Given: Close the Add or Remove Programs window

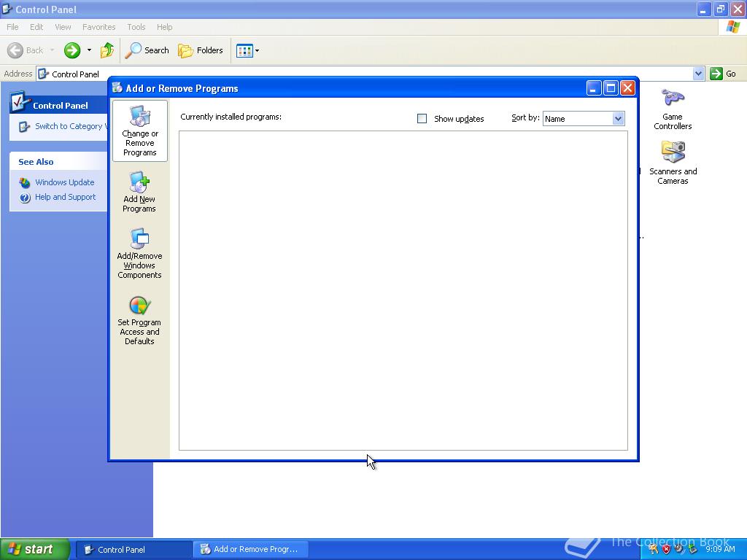Looking at the screenshot, I should [628, 88].
